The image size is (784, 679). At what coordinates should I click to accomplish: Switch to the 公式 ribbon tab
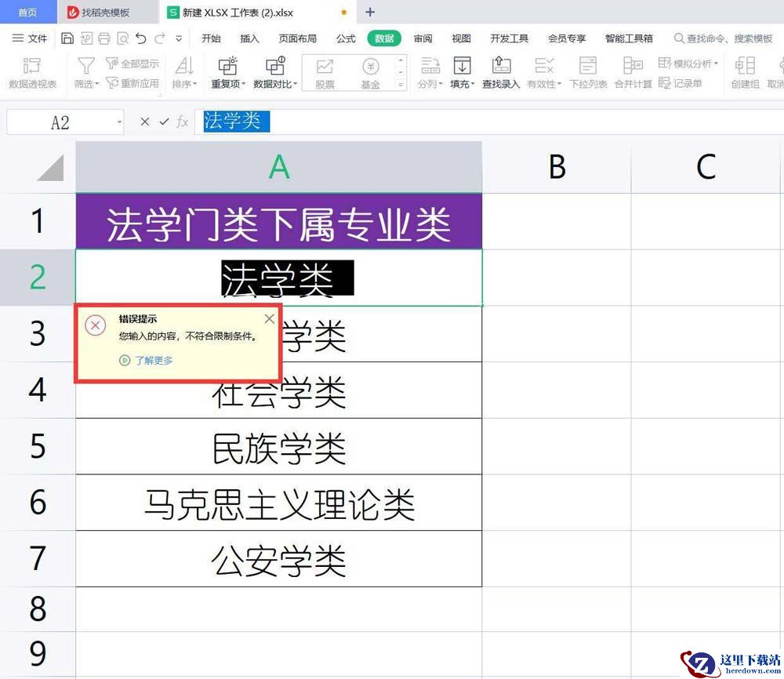(346, 38)
